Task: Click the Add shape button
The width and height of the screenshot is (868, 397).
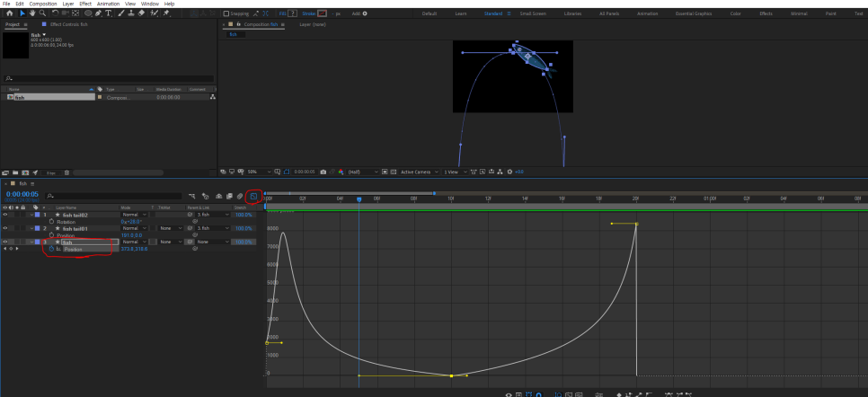Action: (x=365, y=13)
